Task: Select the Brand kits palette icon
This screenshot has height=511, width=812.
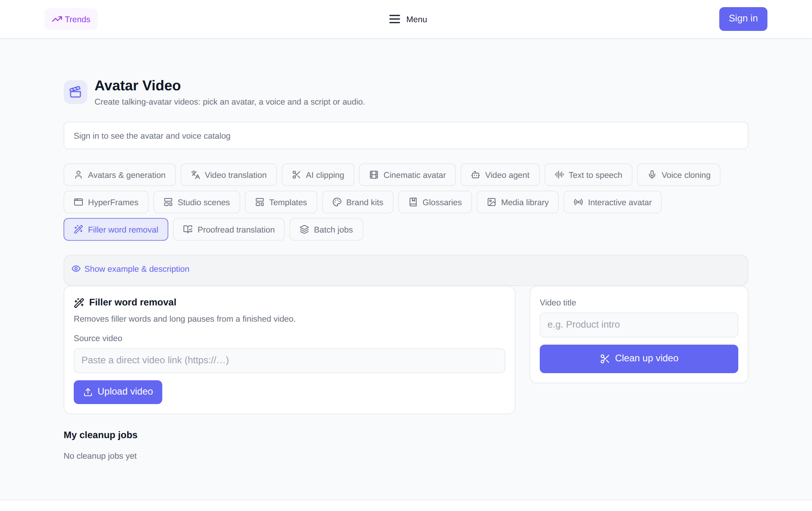Action: tap(337, 202)
